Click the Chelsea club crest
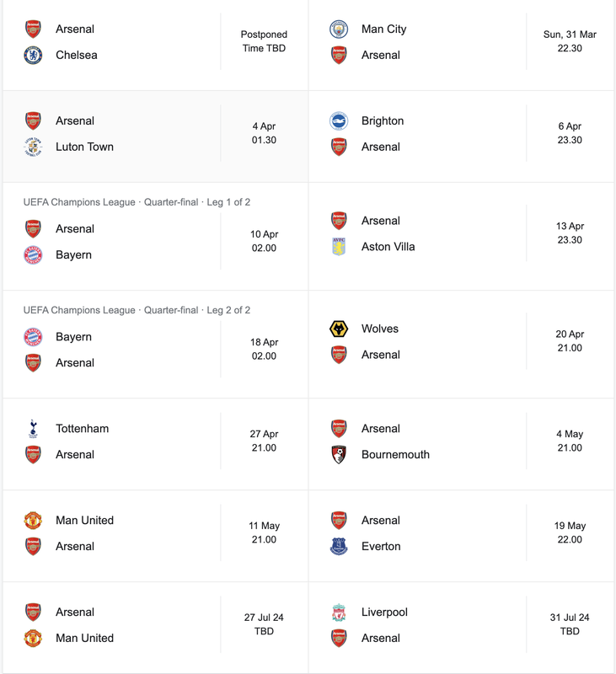The width and height of the screenshot is (616, 674). coord(33,55)
